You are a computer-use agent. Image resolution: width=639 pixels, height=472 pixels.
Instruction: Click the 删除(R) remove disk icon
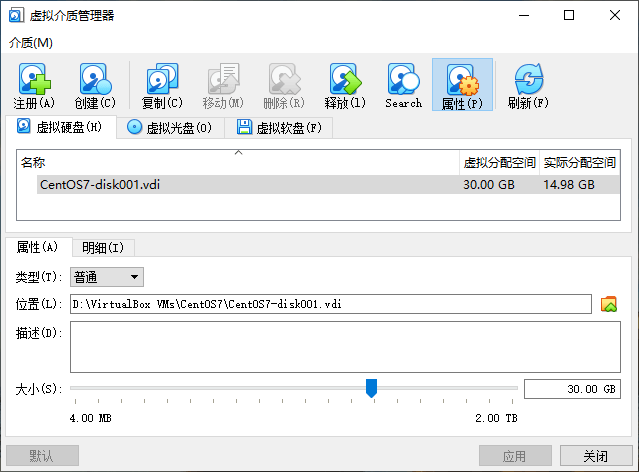tap(284, 86)
